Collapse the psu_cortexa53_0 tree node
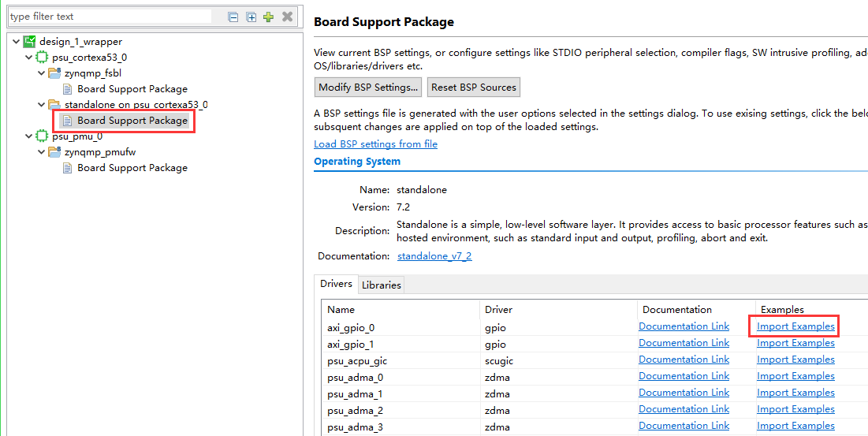Image resolution: width=868 pixels, height=436 pixels. [28, 57]
